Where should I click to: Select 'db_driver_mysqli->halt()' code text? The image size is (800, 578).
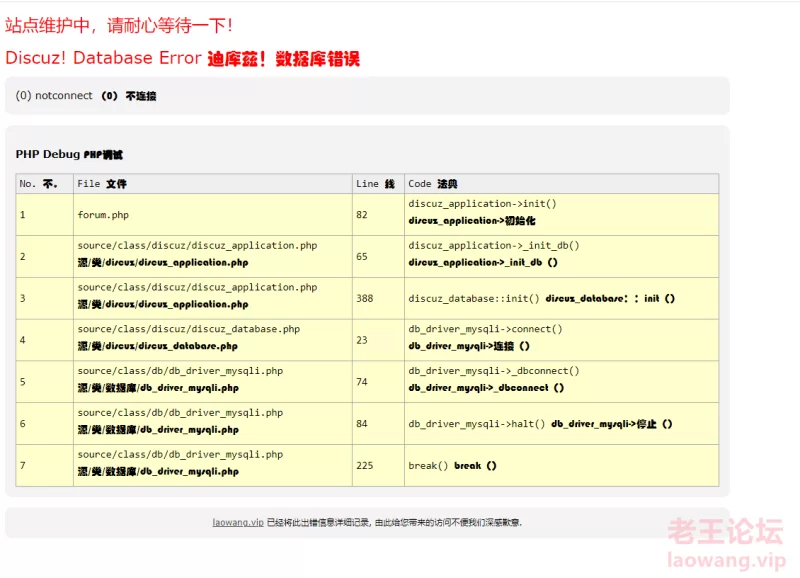(x=477, y=424)
